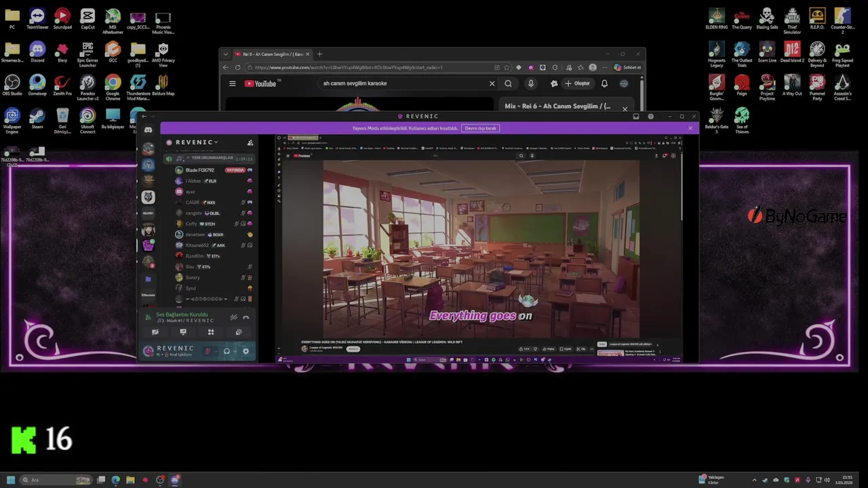Dismiss the purple streamer mode banner
Screen dimensions: 868x488
click(x=690, y=128)
